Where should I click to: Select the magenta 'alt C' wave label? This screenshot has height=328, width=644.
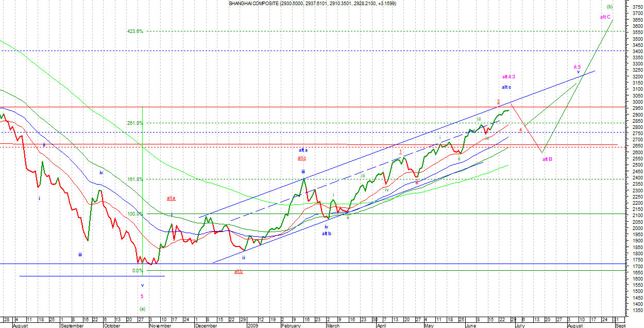click(x=605, y=17)
